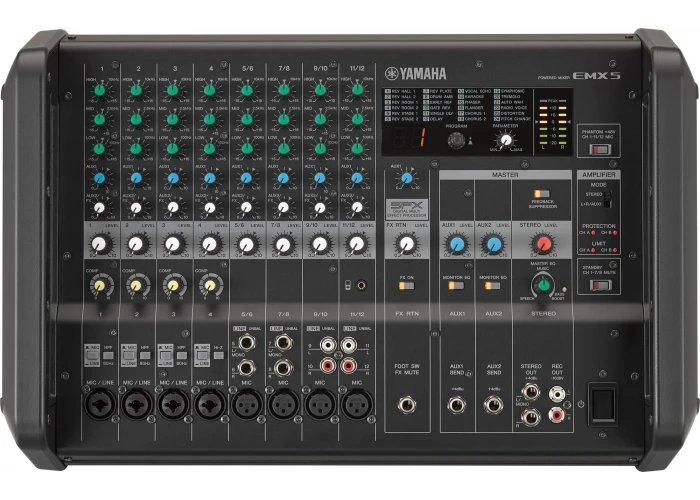The width and height of the screenshot is (700, 500).
Task: Click channel 11/12 LOW EQ knob
Action: pos(357,149)
